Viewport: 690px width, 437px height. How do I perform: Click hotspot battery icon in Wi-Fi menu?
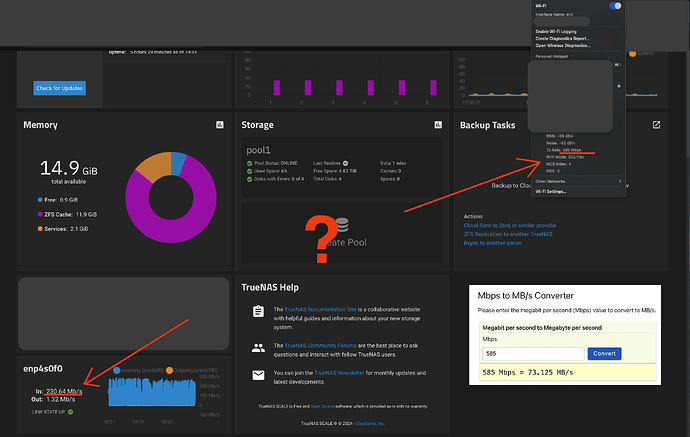[x=618, y=65]
